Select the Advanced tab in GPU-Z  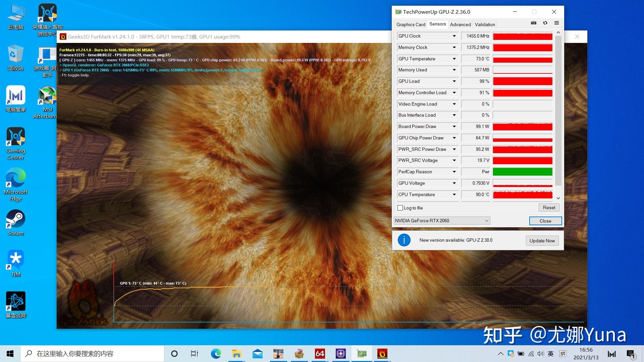pyautogui.click(x=460, y=24)
